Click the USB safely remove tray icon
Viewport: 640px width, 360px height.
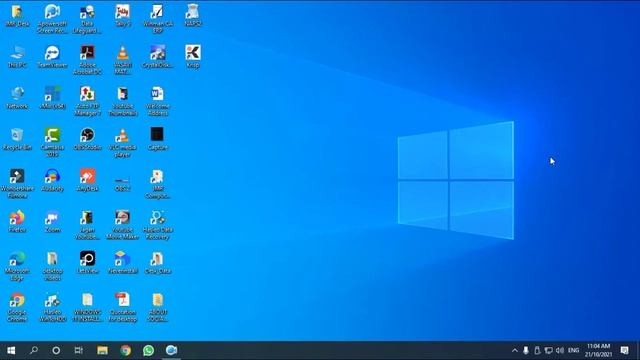[537, 350]
